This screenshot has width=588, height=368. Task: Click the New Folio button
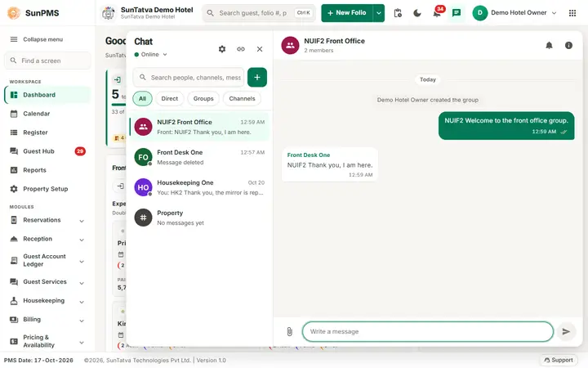pyautogui.click(x=347, y=13)
